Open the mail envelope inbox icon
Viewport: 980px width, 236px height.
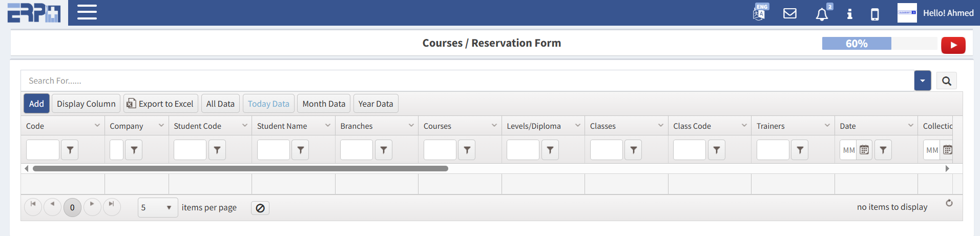pos(790,13)
